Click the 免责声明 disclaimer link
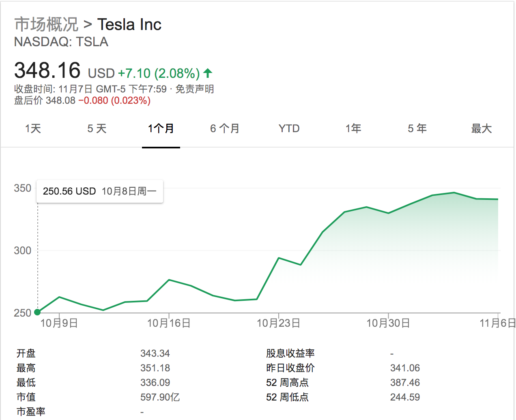The image size is (516, 420). [195, 89]
